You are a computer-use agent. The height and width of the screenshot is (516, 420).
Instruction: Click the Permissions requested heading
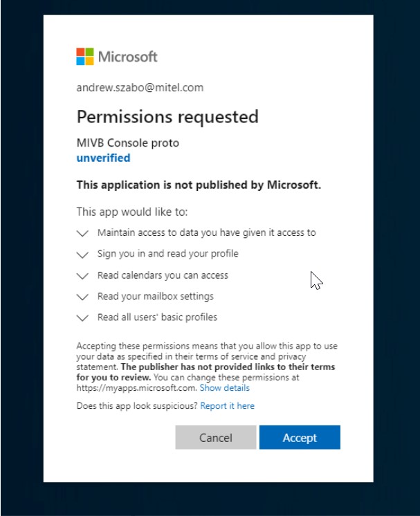click(167, 117)
